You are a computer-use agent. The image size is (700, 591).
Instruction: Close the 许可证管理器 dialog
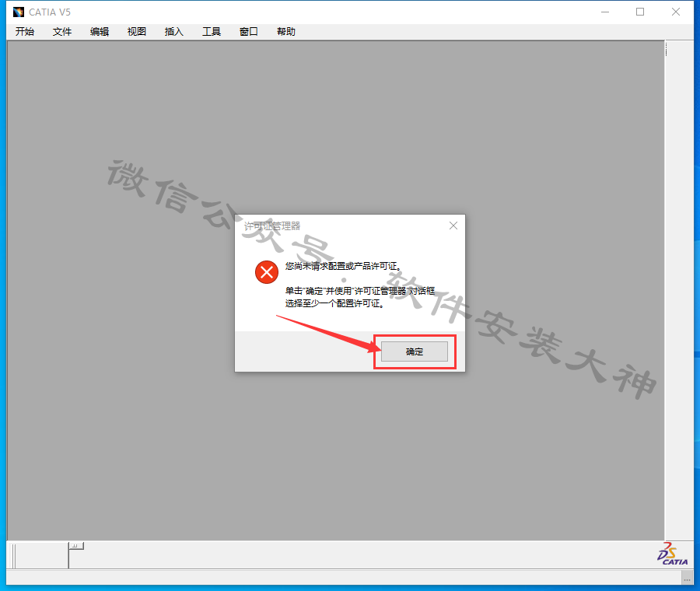(453, 226)
